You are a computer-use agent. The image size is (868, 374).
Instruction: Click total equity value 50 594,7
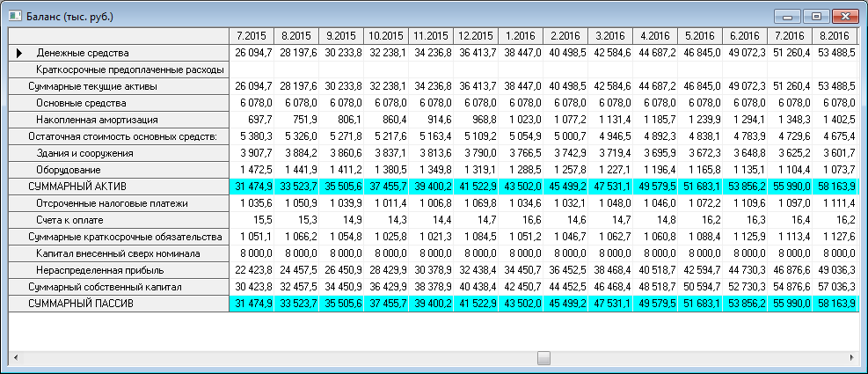700,287
